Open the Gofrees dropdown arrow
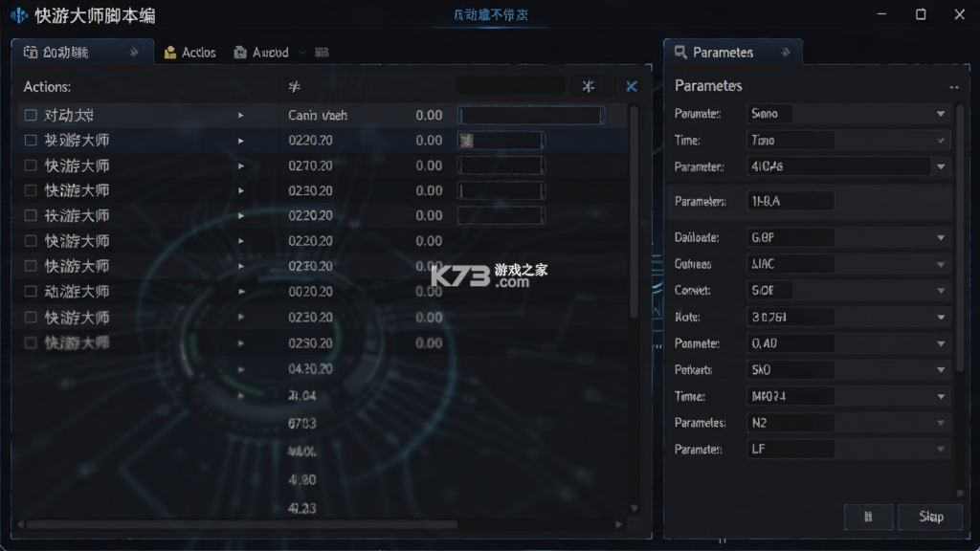The image size is (980, 551). 941,264
